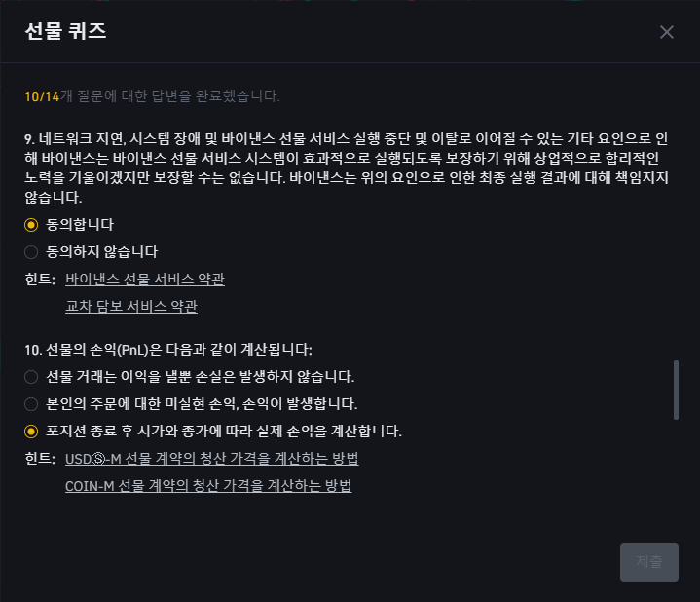Open COIN-M 선물 계약의 청산 가격 link
This screenshot has width=700, height=602.
[208, 486]
